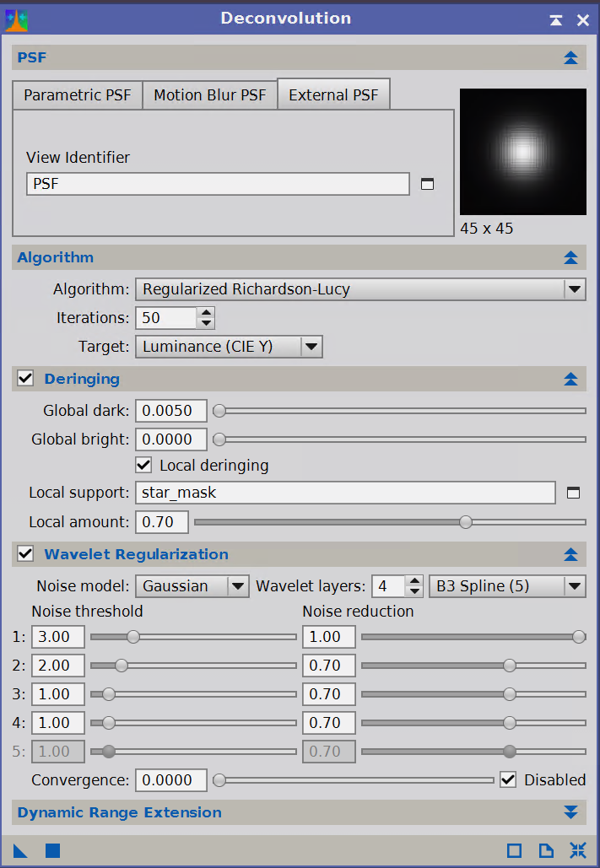Click the Apply Global square icon
The width and height of the screenshot is (600, 868).
click(52, 851)
